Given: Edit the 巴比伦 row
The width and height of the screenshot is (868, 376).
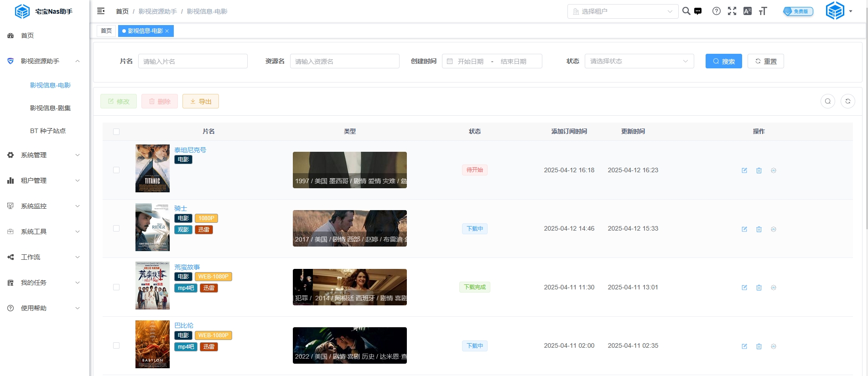Looking at the screenshot, I should [x=744, y=346].
